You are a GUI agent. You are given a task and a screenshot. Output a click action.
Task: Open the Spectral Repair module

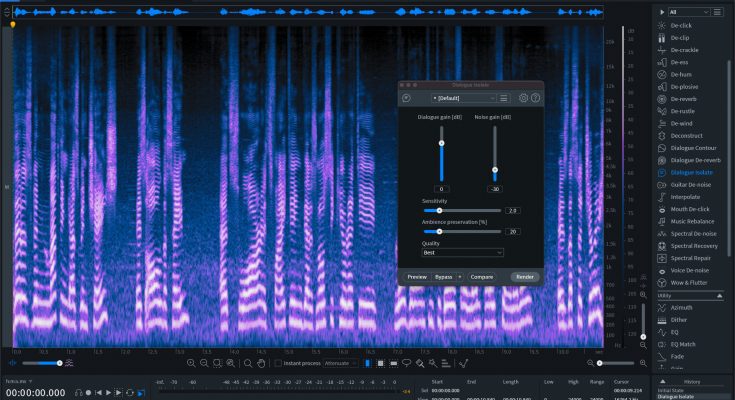(x=691, y=258)
